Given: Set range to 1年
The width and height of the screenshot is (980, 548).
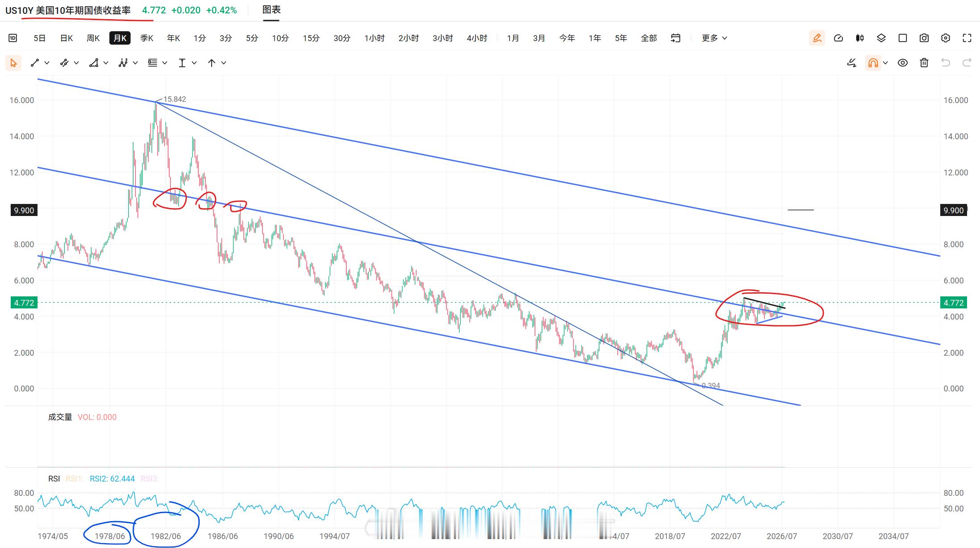Looking at the screenshot, I should (x=595, y=38).
